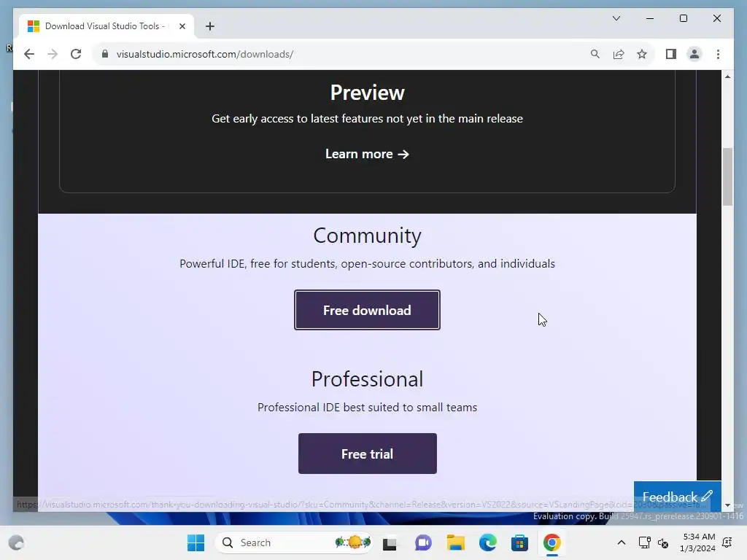Screen dimensions: 747x560
Task: Click "Professional IDE best suited to small teams"
Action: pos(368,407)
